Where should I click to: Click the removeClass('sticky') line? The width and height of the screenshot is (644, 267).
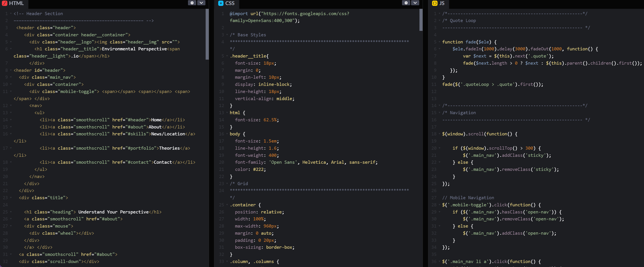pos(511,169)
